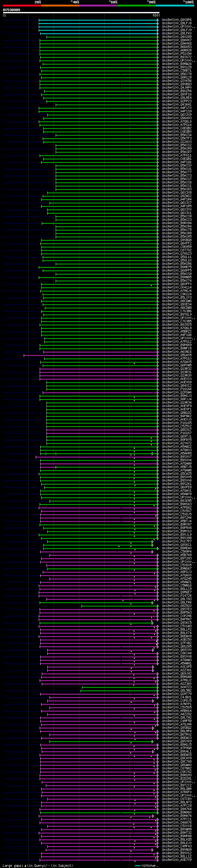Open hit UniRef100_C5MR71
This screenshot has height=868, width=197.
pos(177,71)
